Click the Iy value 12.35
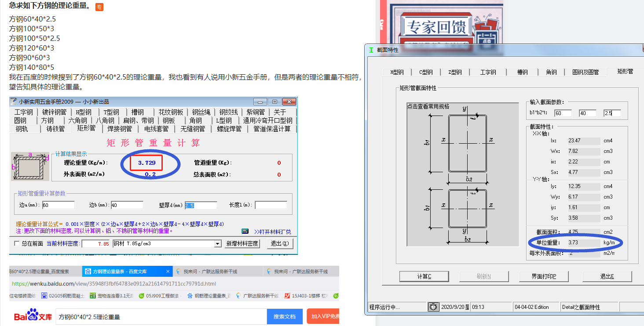The height and width of the screenshot is (326, 644). [x=583, y=187]
